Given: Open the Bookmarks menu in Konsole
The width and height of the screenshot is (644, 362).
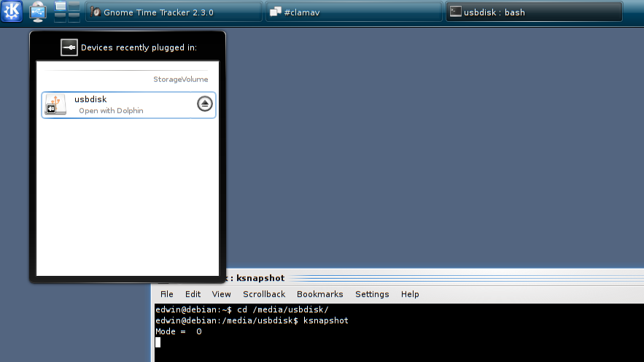Looking at the screenshot, I should click(319, 294).
